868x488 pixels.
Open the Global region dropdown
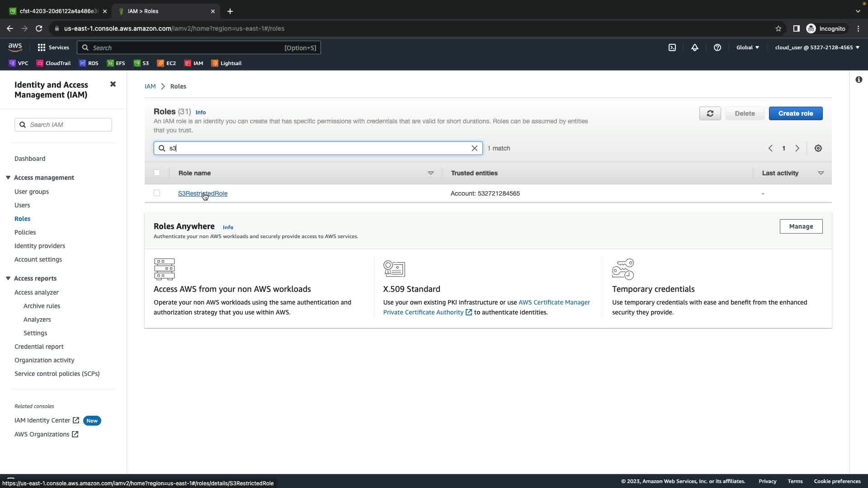747,47
